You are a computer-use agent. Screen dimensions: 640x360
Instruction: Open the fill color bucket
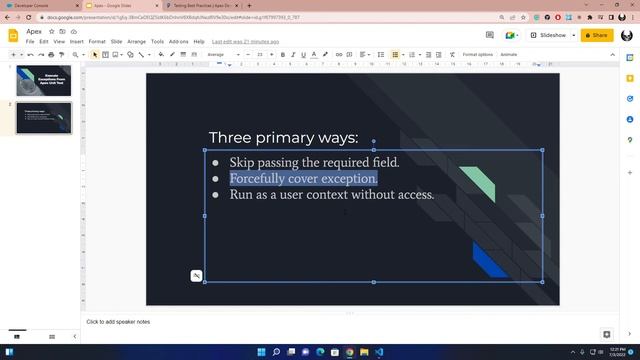click(161, 54)
